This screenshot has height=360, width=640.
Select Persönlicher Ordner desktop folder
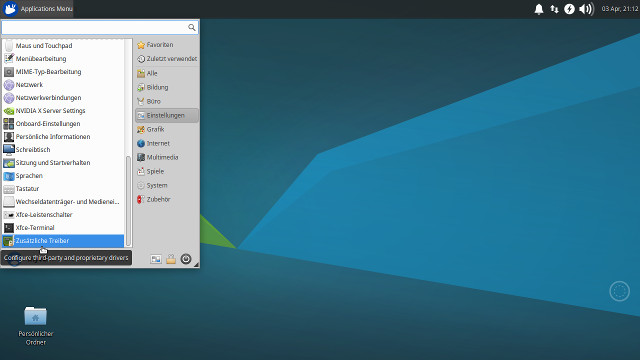click(x=36, y=325)
